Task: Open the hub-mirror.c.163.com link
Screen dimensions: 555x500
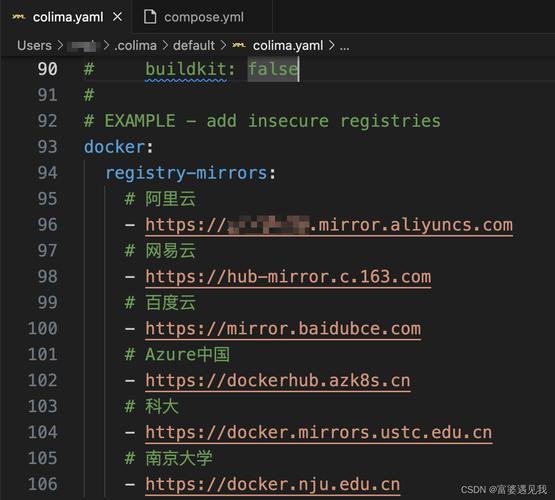Action: click(288, 276)
